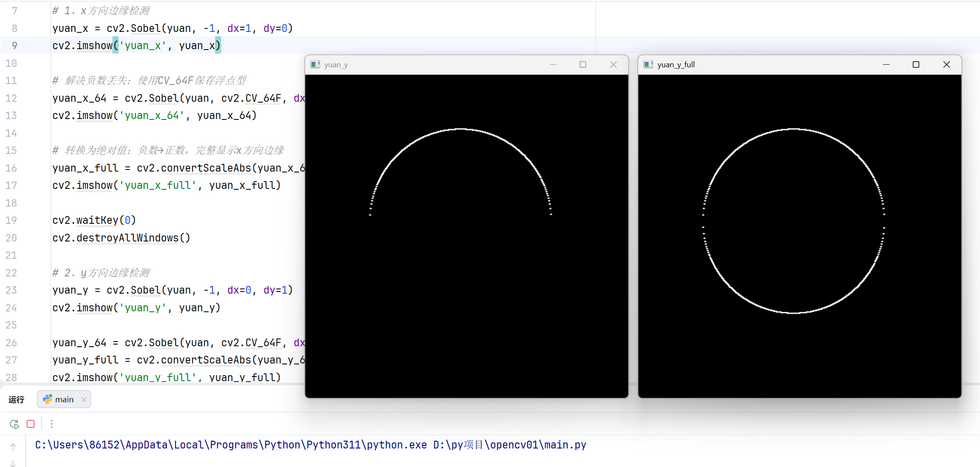Click the up arrow in console gutter
The height and width of the screenshot is (467, 980).
pyautogui.click(x=13, y=447)
